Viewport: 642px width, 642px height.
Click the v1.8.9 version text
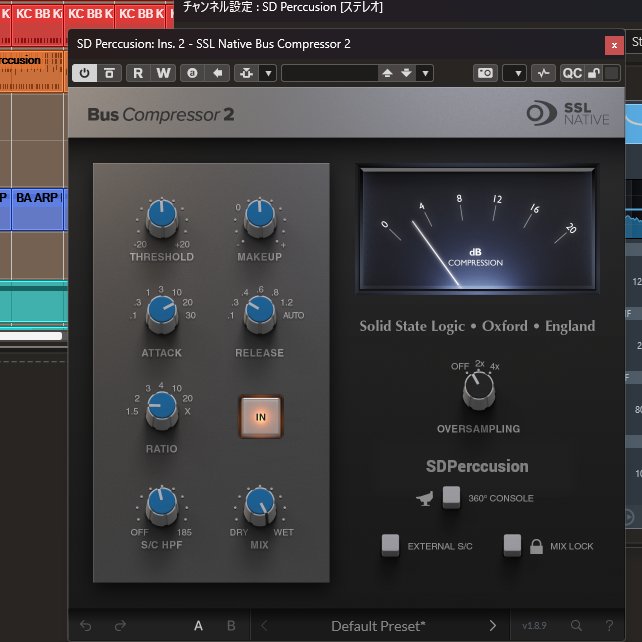(534, 626)
